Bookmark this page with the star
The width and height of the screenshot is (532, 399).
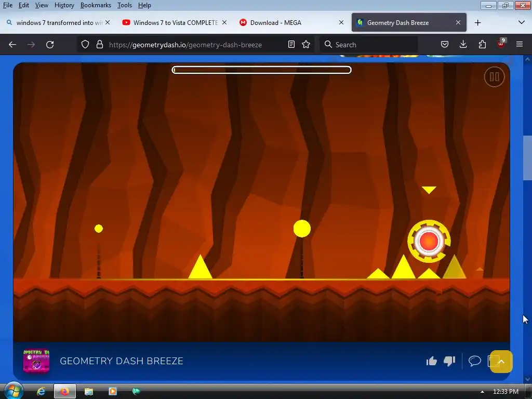(306, 45)
